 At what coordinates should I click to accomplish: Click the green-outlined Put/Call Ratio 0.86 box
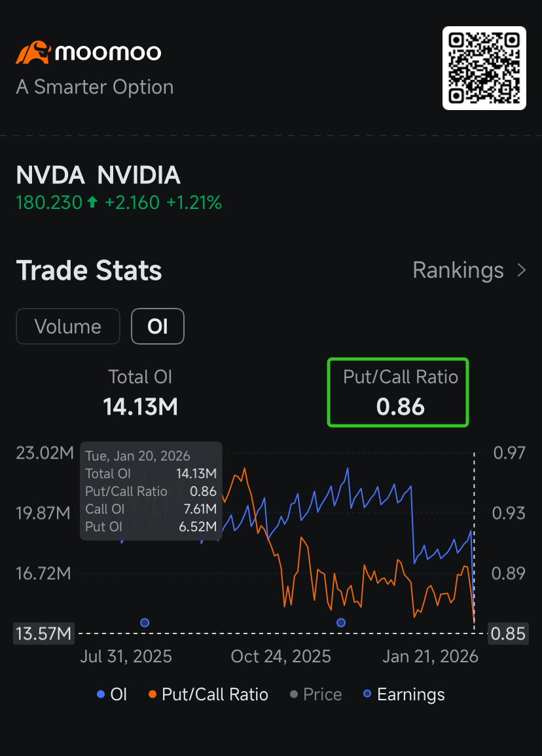click(x=398, y=392)
